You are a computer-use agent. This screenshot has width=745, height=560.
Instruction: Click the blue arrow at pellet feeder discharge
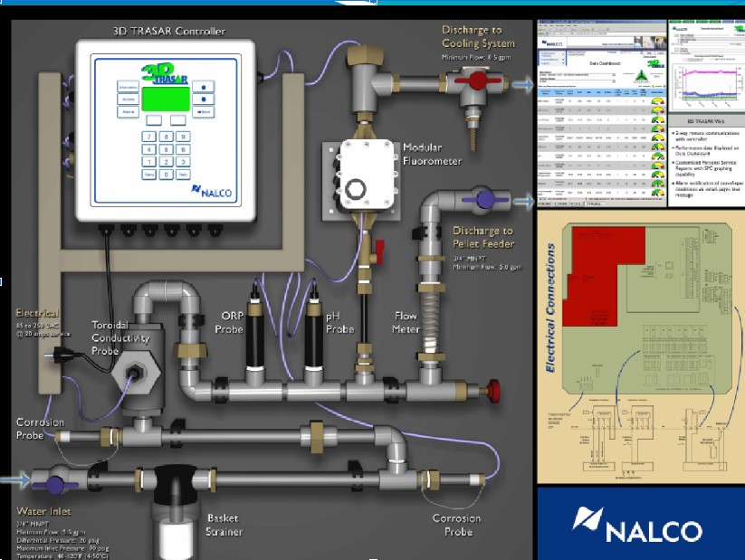(524, 202)
